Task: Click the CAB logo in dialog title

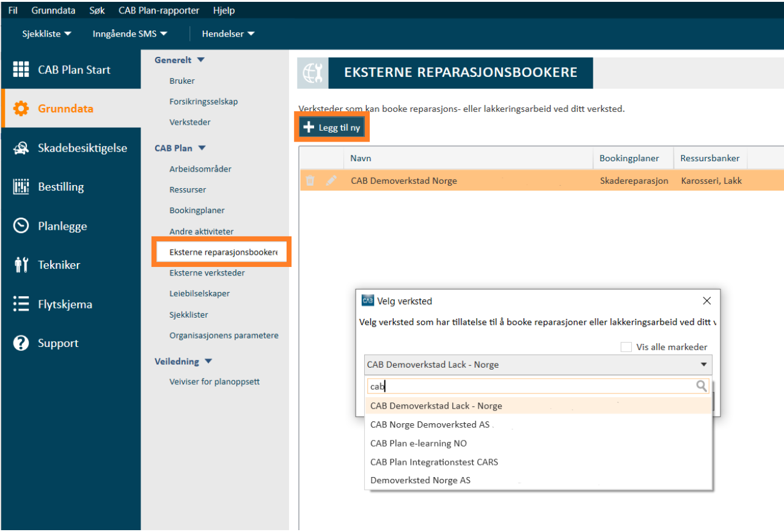Action: [367, 301]
